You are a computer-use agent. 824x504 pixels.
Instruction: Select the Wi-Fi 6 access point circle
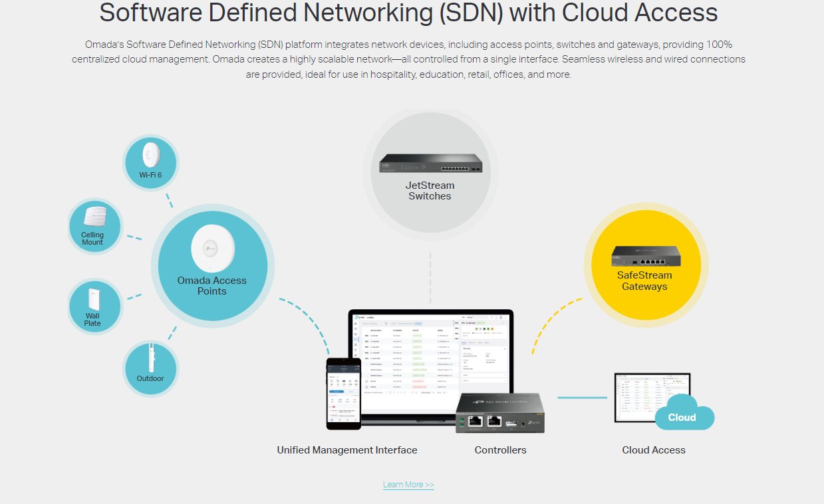coord(150,162)
